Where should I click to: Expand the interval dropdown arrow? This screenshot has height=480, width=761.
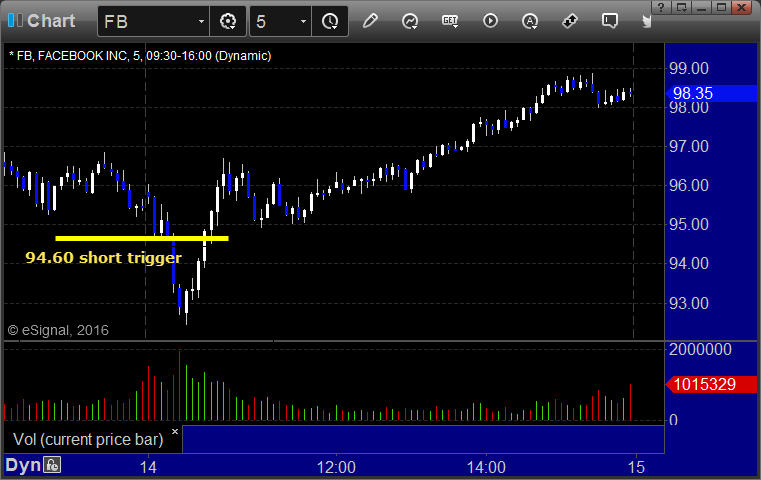coord(303,21)
